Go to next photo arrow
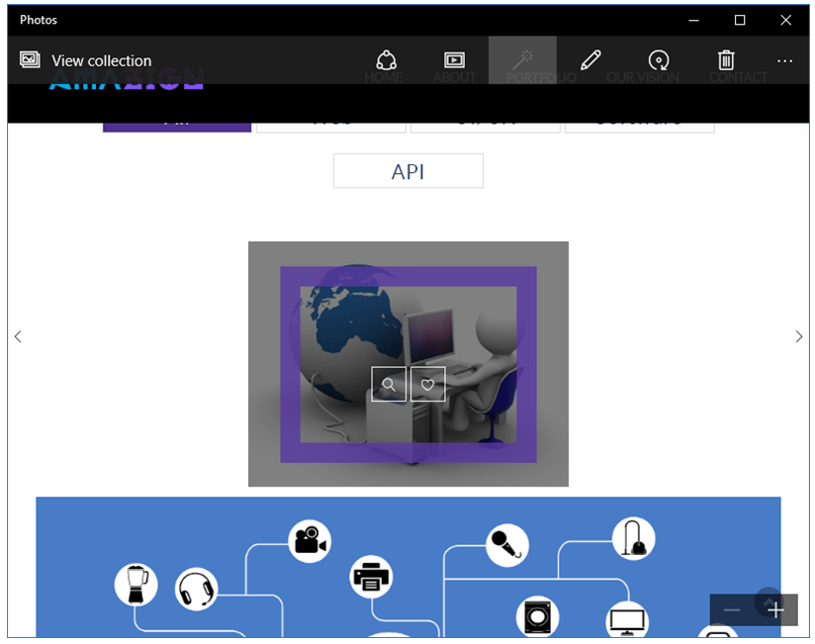 point(799,336)
